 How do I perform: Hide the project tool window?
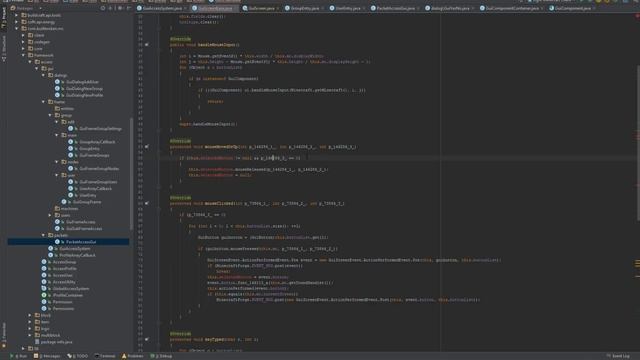point(129,8)
